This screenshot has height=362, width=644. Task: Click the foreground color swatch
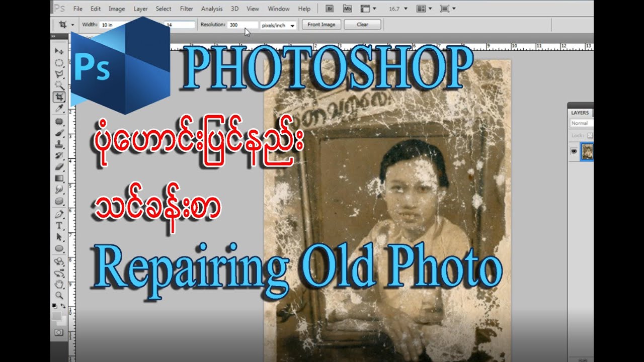[x=56, y=315]
